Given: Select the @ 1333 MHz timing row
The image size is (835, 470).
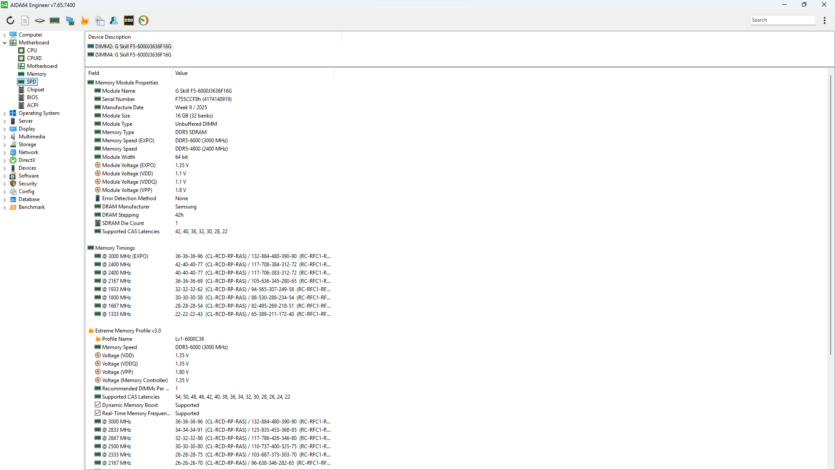Looking at the screenshot, I should [x=212, y=314].
